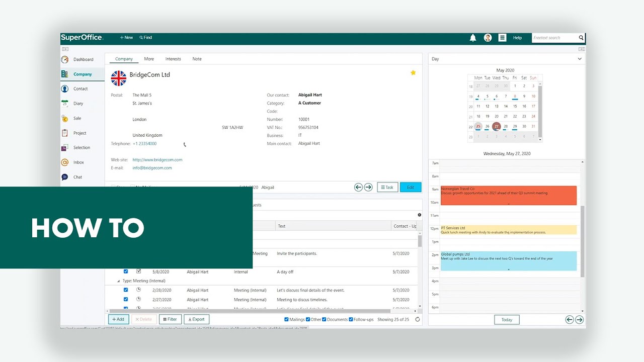Toggle the blue checkbox on the 5/8/2020 row
This screenshot has width=644, height=362.
[x=126, y=271]
